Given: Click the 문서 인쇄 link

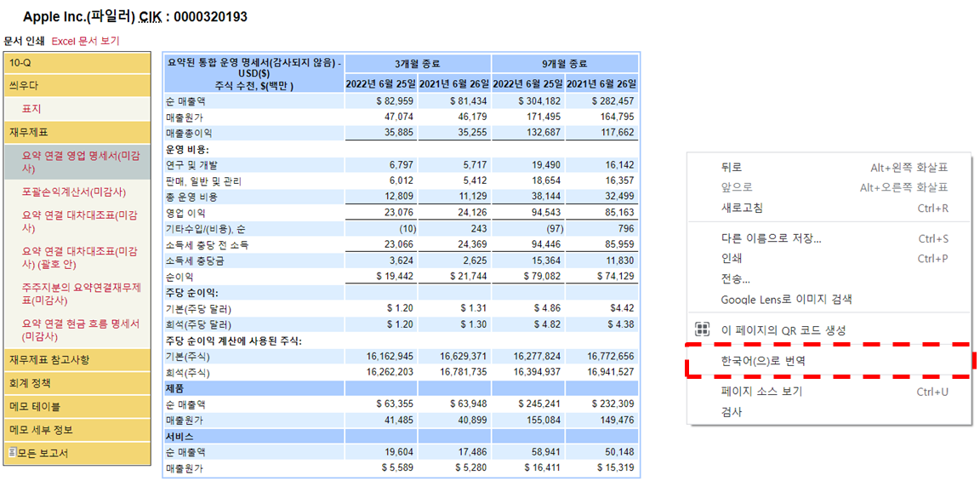Looking at the screenshot, I should point(25,41).
